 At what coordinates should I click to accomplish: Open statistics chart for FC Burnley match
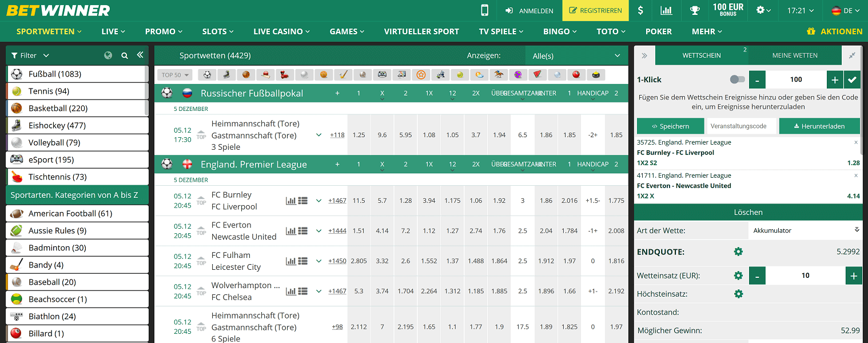[290, 201]
